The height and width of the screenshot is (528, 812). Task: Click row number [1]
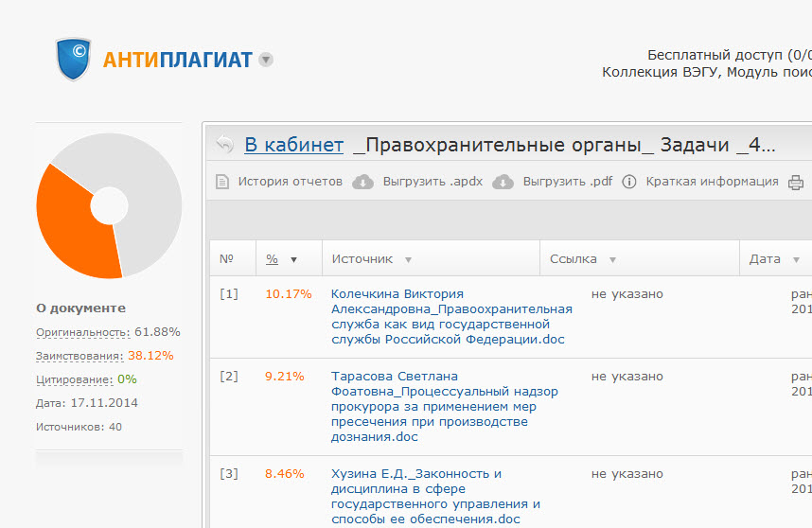(229, 294)
